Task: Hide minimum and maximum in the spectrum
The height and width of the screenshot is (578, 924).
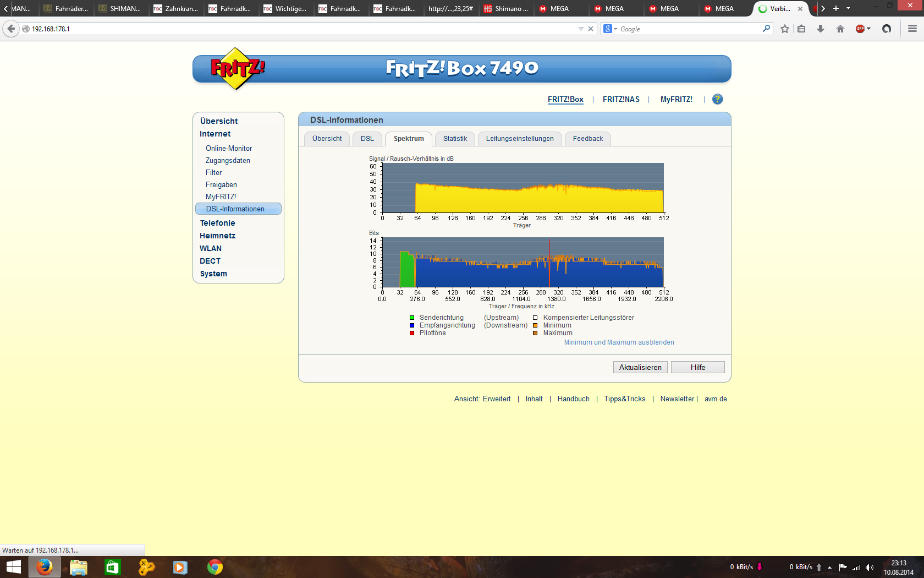Action: coord(619,342)
